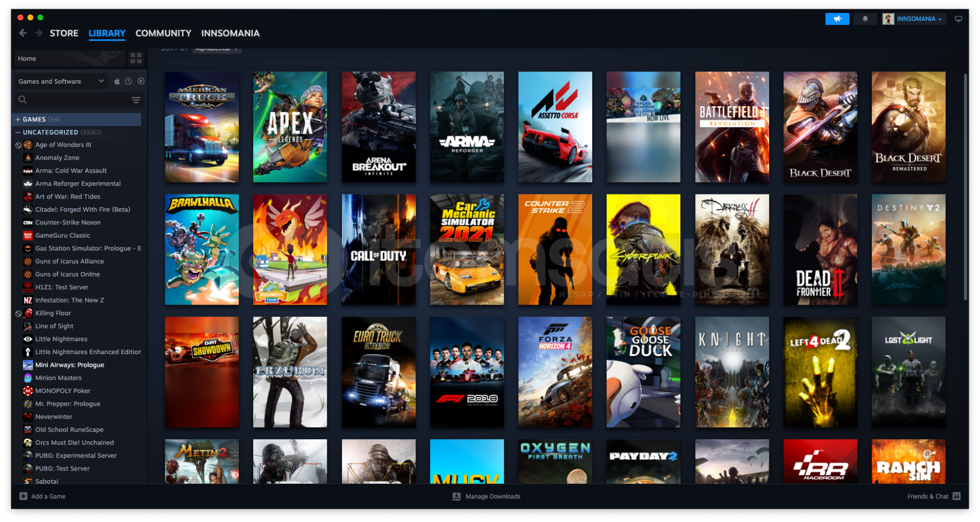The width and height of the screenshot is (980, 522).
Task: Open Manage Downloads
Action: [493, 496]
